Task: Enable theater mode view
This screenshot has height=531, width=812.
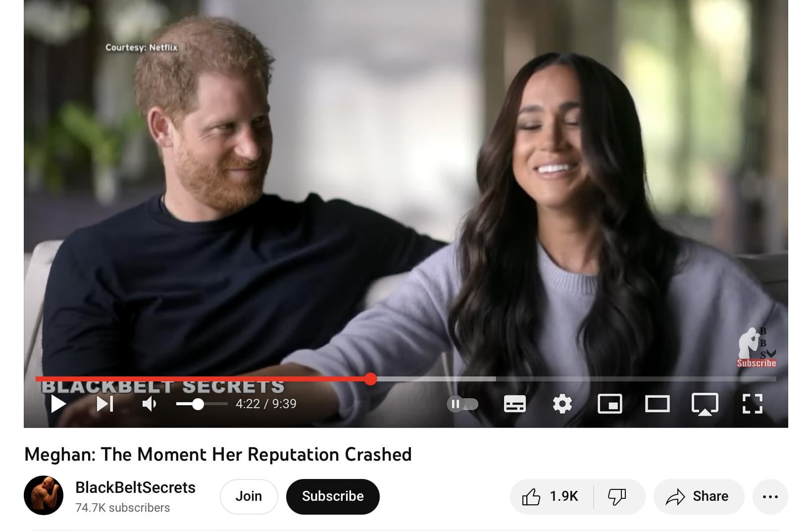Action: point(657,404)
